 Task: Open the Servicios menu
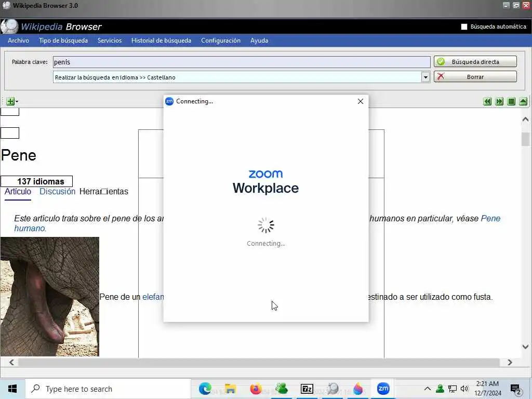(x=109, y=41)
